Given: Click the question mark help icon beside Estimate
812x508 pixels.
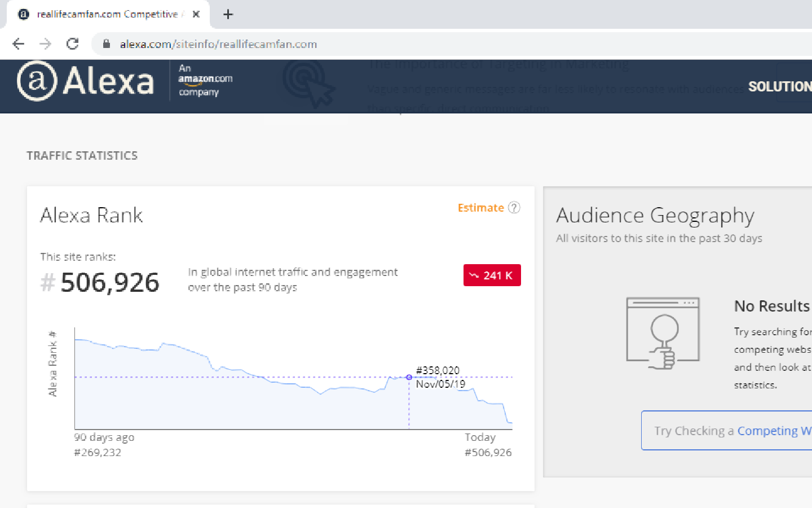Looking at the screenshot, I should (514, 208).
